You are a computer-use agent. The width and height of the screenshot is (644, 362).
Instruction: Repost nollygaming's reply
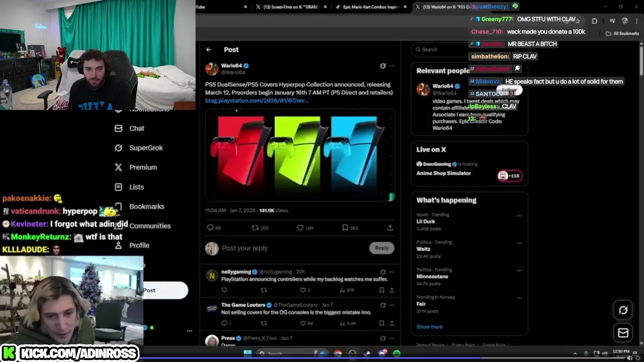[x=264, y=290]
